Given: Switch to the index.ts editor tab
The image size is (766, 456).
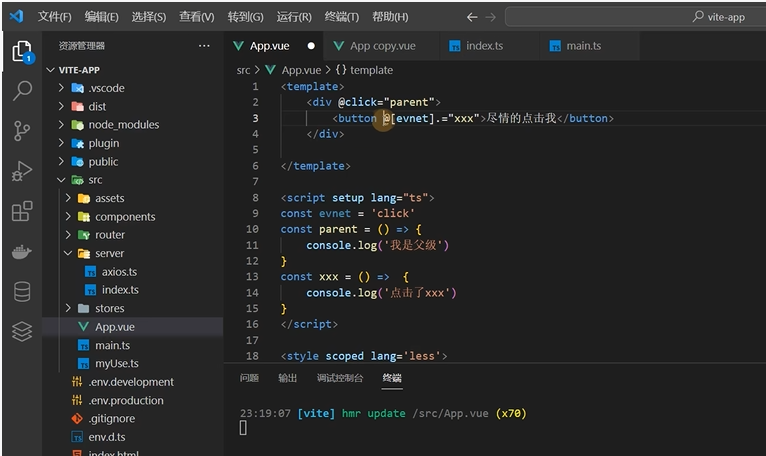Looking at the screenshot, I should (x=490, y=46).
